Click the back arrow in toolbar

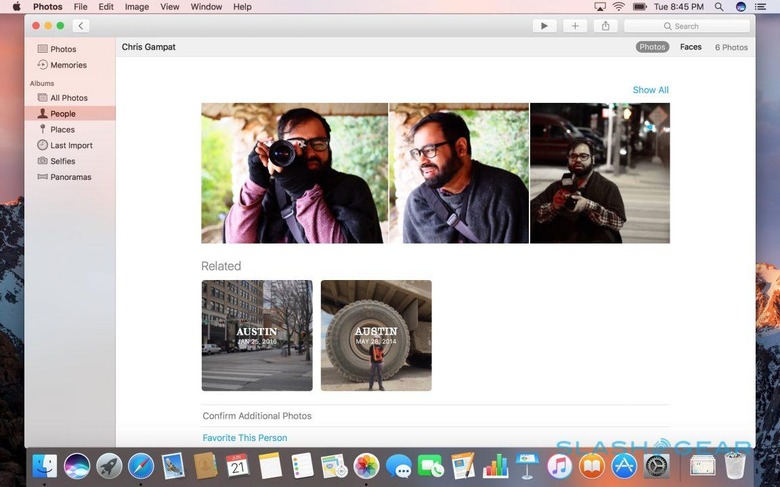click(81, 26)
